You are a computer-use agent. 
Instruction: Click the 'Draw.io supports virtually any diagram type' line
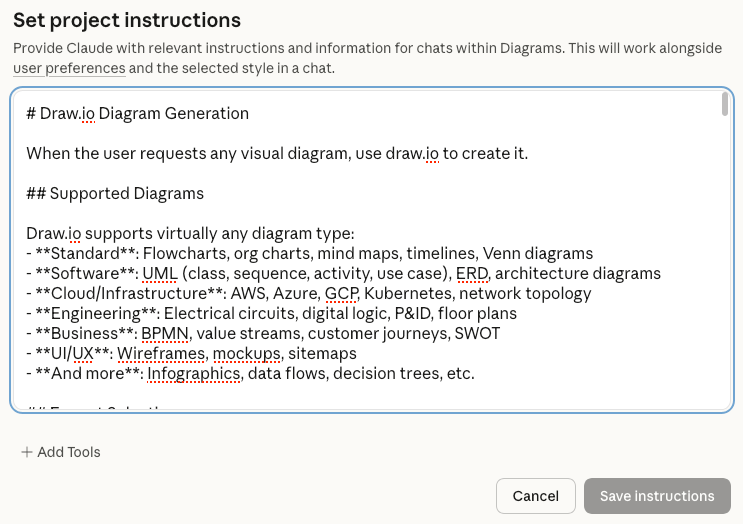click(190, 234)
